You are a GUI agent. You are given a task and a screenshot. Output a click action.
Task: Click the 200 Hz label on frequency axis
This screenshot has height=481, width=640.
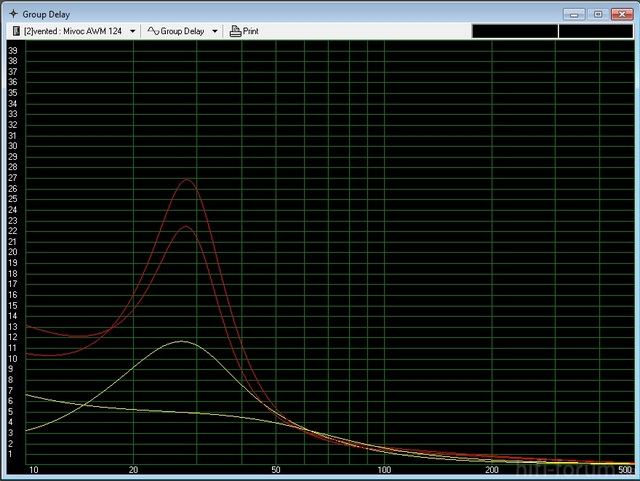coord(492,470)
